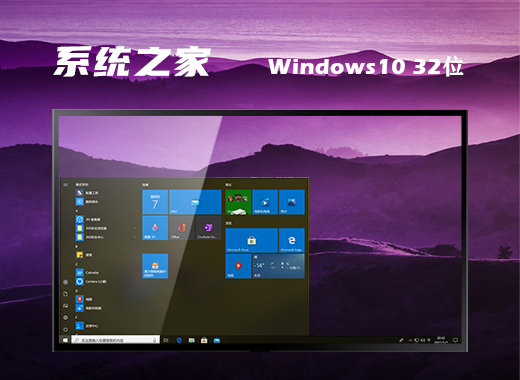Open the wide Mail tile
Image resolution: width=520 pixels, height=380 pixels.
point(195,202)
